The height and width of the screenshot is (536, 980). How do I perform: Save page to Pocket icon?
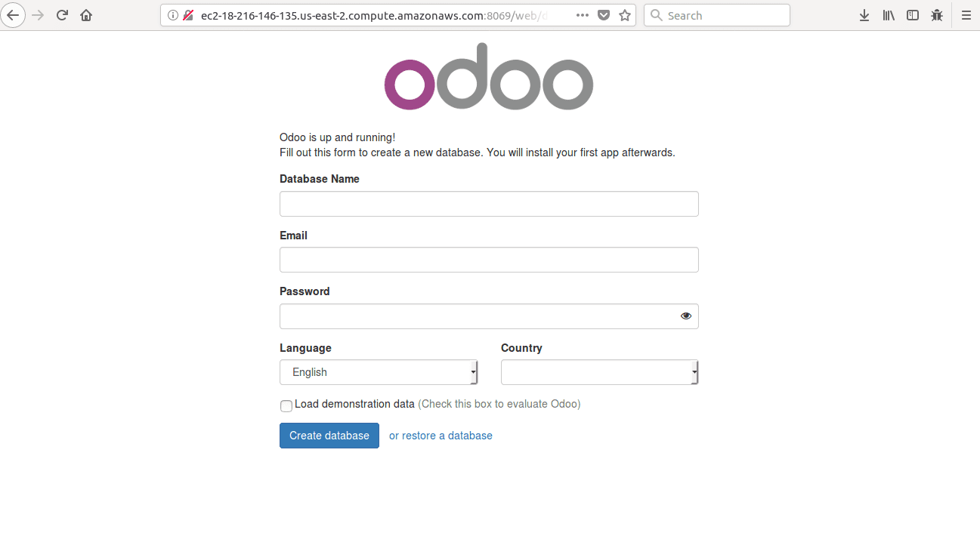click(604, 15)
